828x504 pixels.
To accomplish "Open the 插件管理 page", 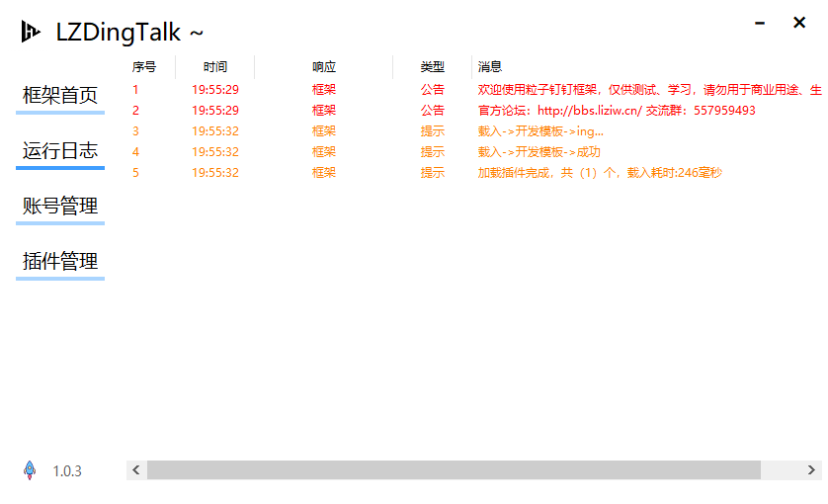I will [x=60, y=262].
